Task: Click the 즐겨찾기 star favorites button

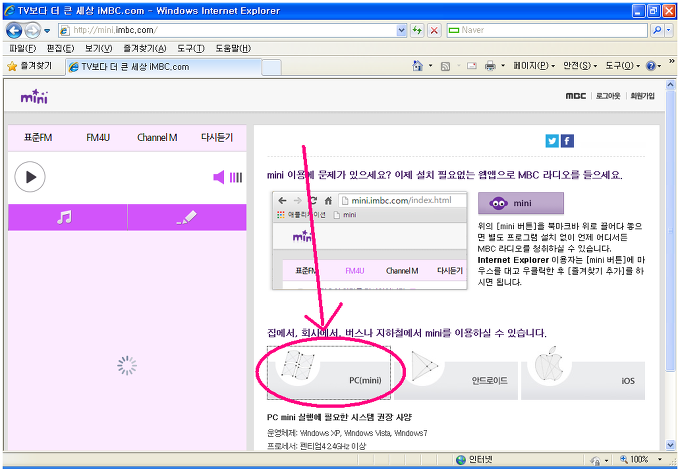Action: (29, 66)
